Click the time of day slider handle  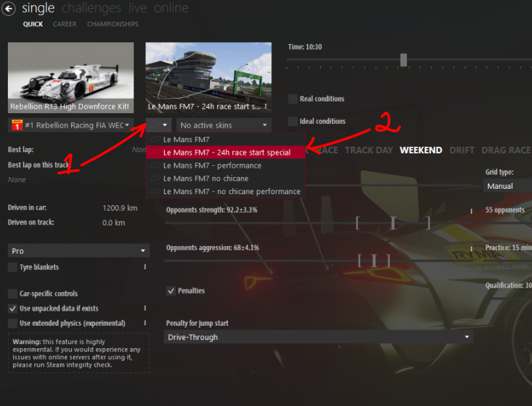tap(403, 60)
